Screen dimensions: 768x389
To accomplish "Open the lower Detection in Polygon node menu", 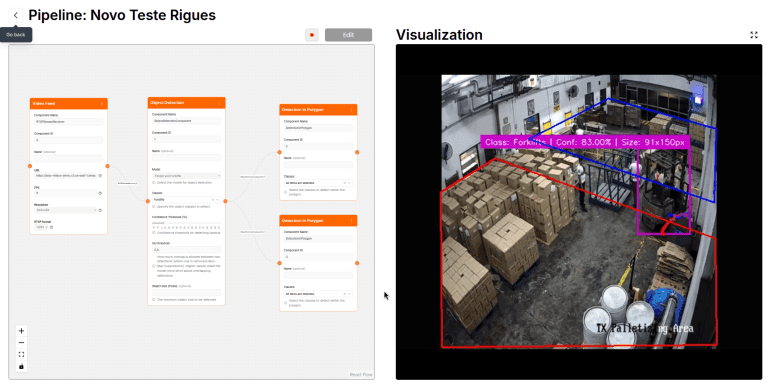I will tap(352, 220).
